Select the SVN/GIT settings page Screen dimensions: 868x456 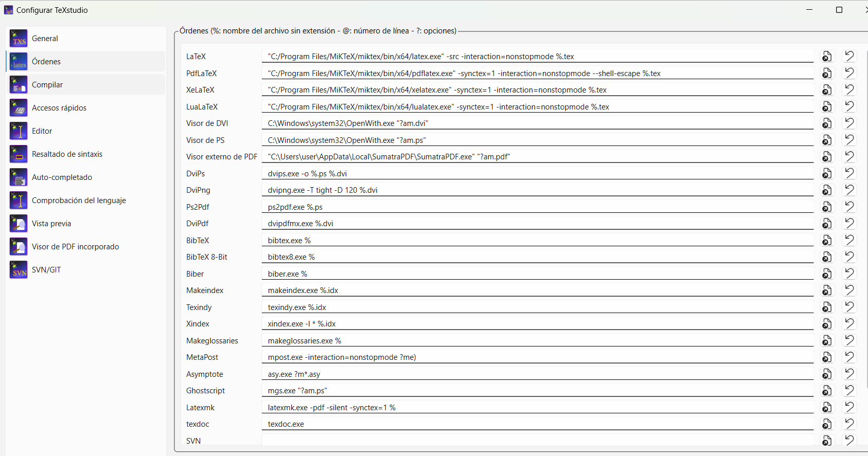coord(85,270)
